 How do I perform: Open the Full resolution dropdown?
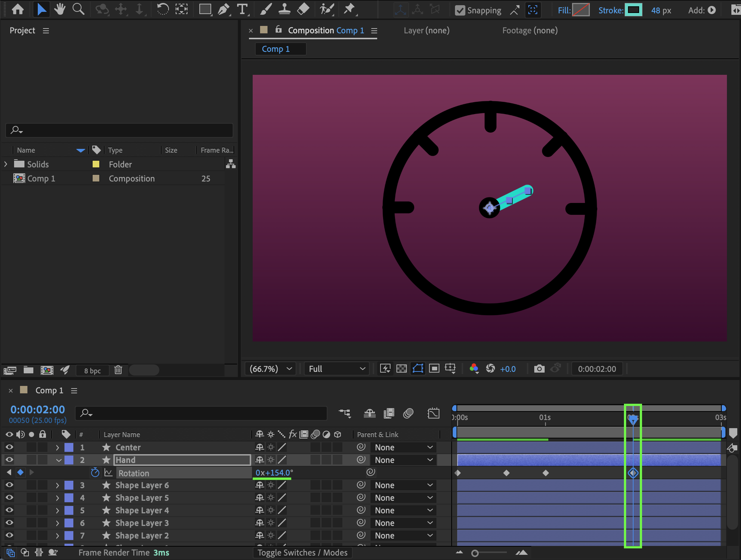click(x=336, y=369)
